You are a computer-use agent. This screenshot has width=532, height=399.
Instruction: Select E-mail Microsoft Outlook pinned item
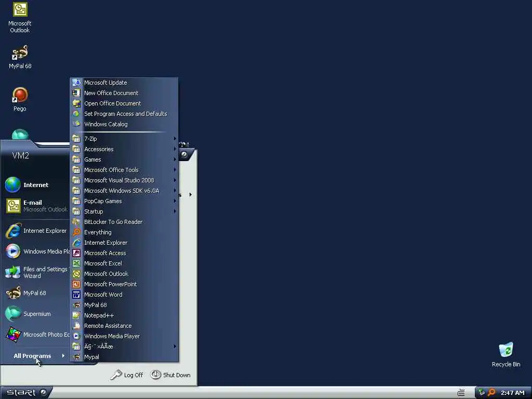tap(37, 206)
